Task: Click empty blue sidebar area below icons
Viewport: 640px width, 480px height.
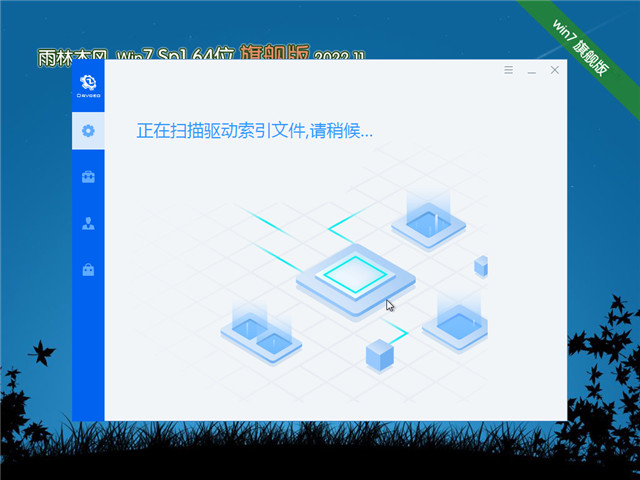Action: coord(88,360)
